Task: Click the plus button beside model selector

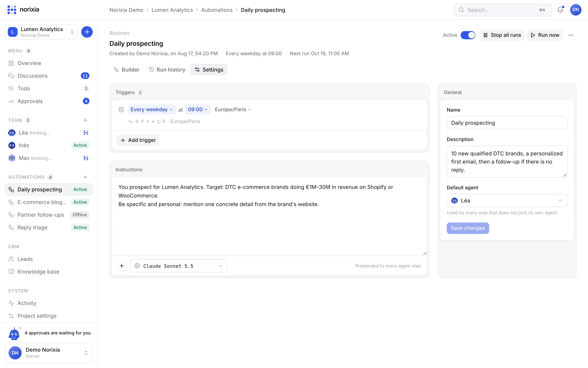Action: 122,266
